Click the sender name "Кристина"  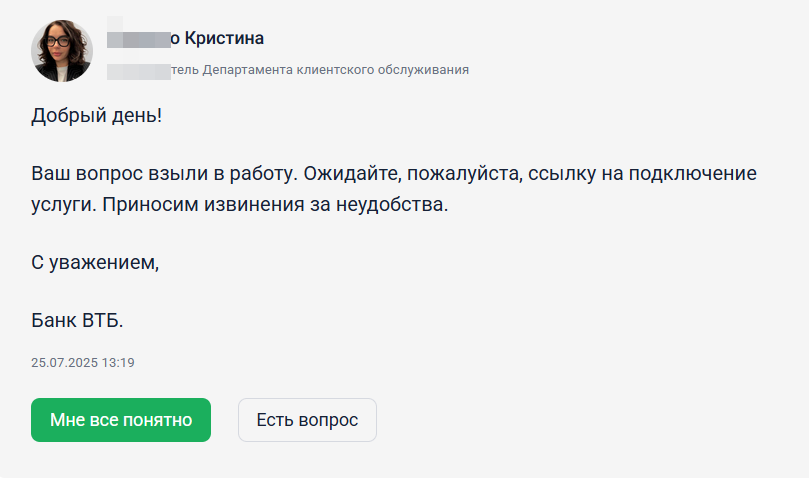[x=222, y=39]
